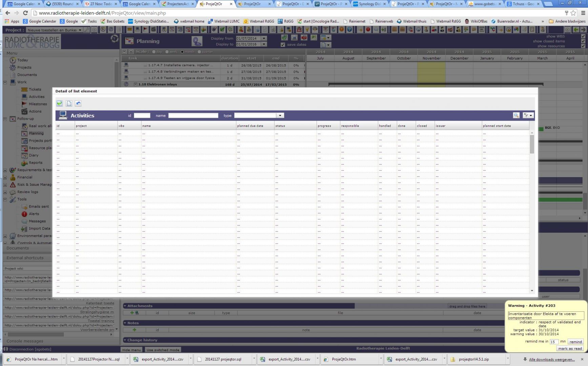Collapse the Work tree node

click(5, 82)
